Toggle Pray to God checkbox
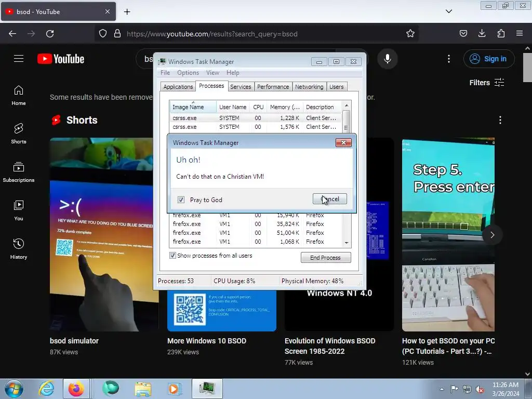The height and width of the screenshot is (399, 532). coord(181,200)
